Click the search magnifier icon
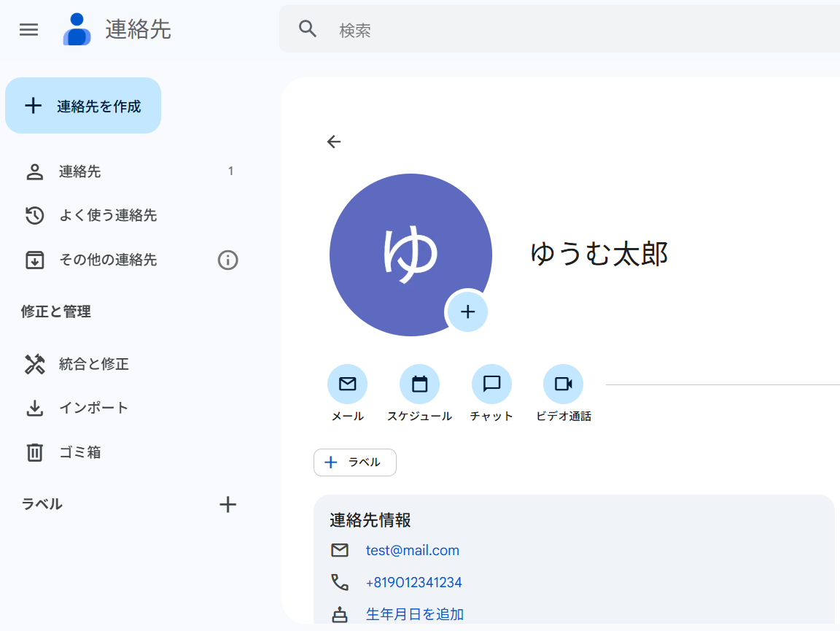Viewport: 840px width, 631px height. pyautogui.click(x=308, y=29)
